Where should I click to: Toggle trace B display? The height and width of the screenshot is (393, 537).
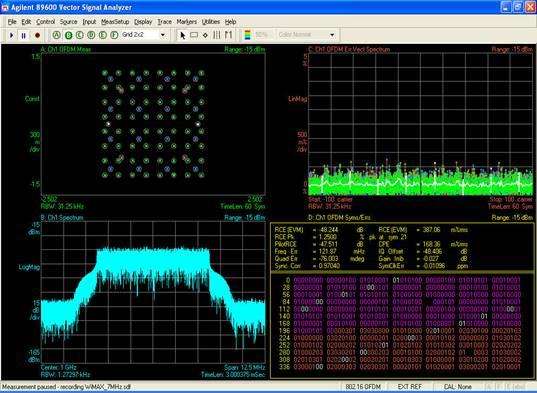point(68,35)
